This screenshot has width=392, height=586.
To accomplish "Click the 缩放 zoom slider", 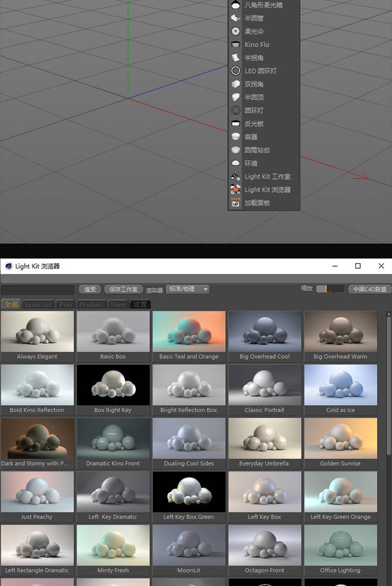I will pyautogui.click(x=330, y=289).
